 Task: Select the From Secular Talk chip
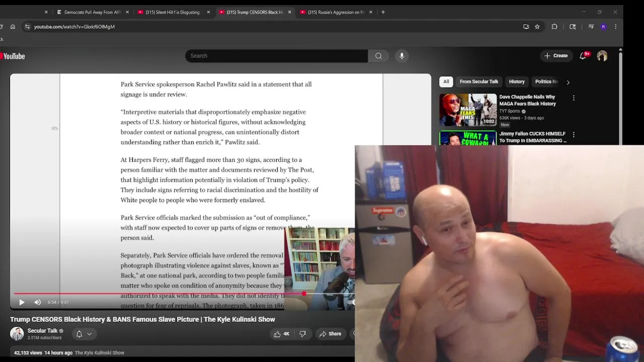coord(479,81)
